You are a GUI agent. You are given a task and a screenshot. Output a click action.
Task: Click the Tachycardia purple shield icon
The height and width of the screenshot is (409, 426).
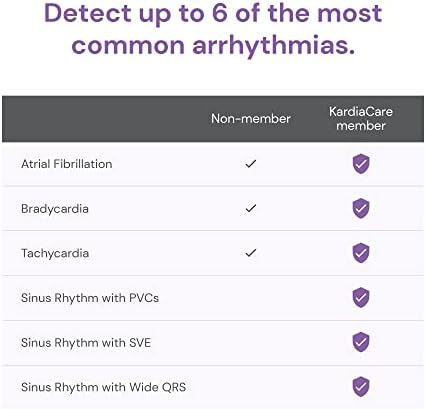361,253
